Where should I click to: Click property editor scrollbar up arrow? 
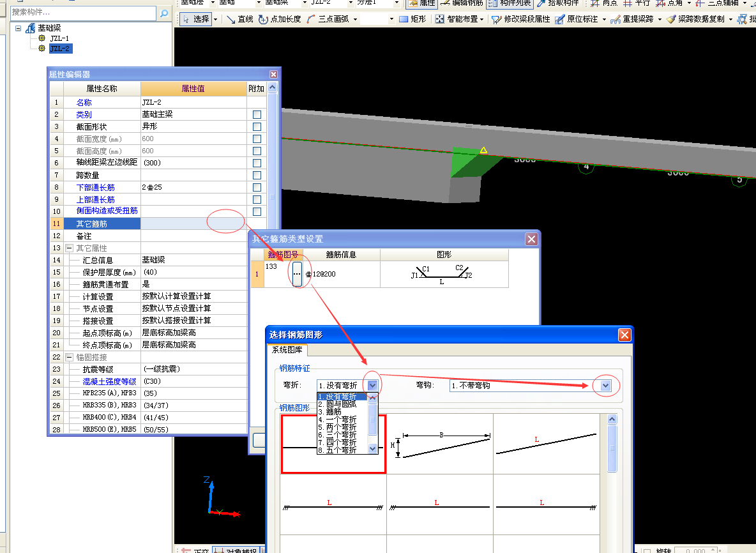click(273, 87)
